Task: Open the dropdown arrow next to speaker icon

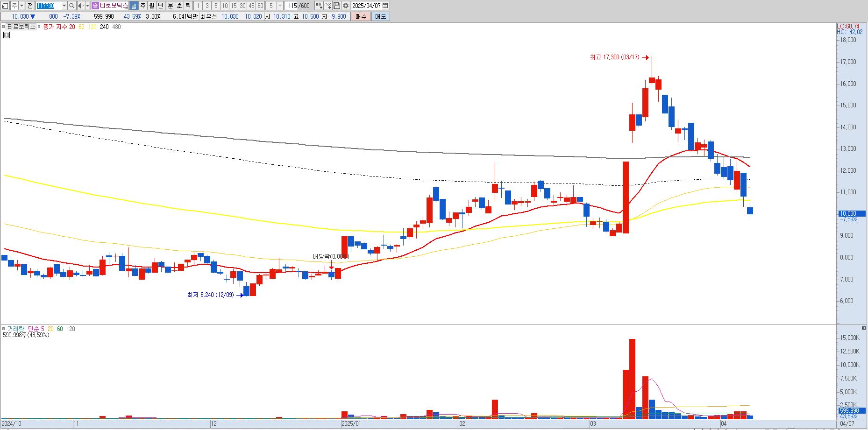Action: [87, 6]
